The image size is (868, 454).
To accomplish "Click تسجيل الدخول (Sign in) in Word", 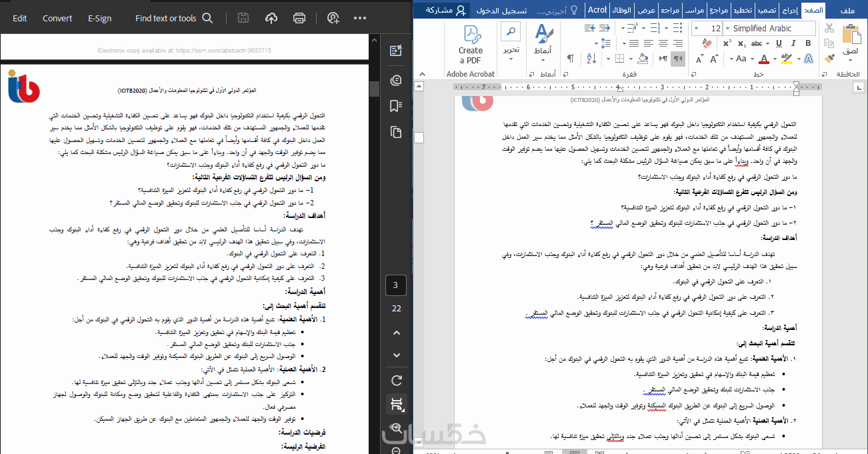I will (x=501, y=10).
